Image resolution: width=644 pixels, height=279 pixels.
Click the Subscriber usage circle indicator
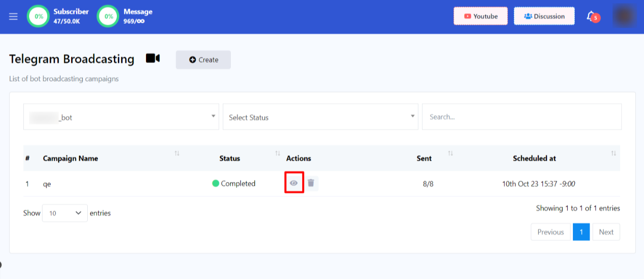click(39, 16)
